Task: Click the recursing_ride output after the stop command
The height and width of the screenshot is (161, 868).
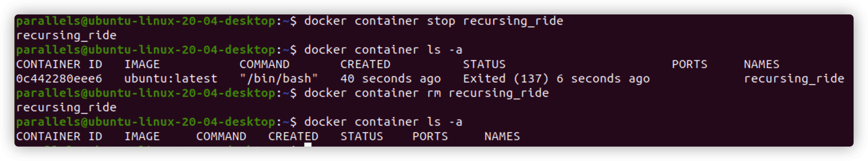Action: coord(66,35)
